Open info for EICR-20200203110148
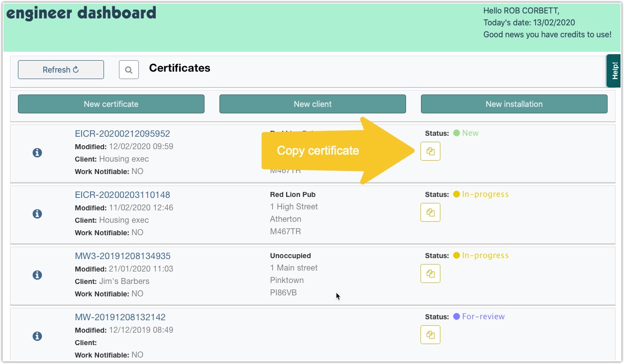The width and height of the screenshot is (624, 364). pyautogui.click(x=37, y=214)
